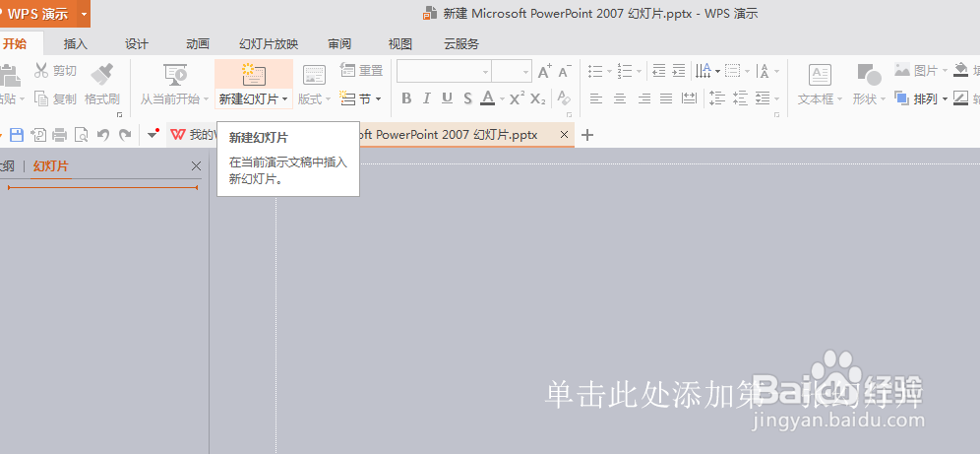Viewport: 980px width, 454px height.
Task: Click the Decrease Indent icon
Action: pos(659,71)
